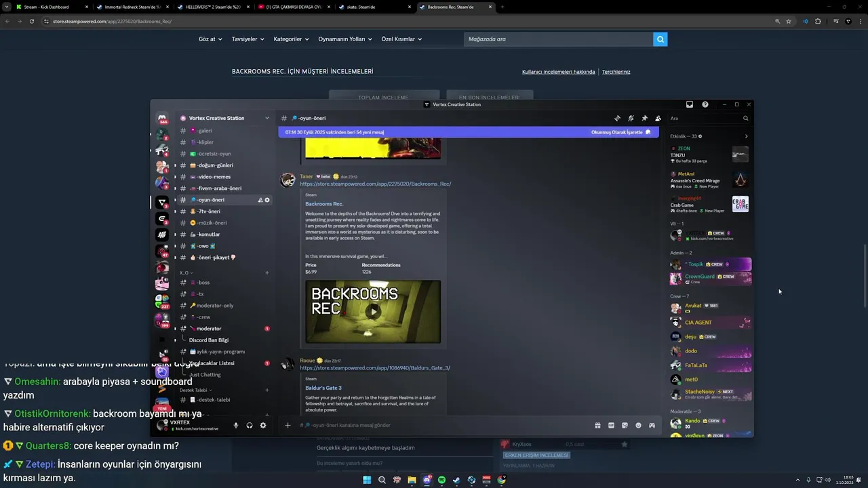Viewport: 868px width, 488px height.
Task: Open Özel Kısımlar dropdown
Action: pos(401,39)
